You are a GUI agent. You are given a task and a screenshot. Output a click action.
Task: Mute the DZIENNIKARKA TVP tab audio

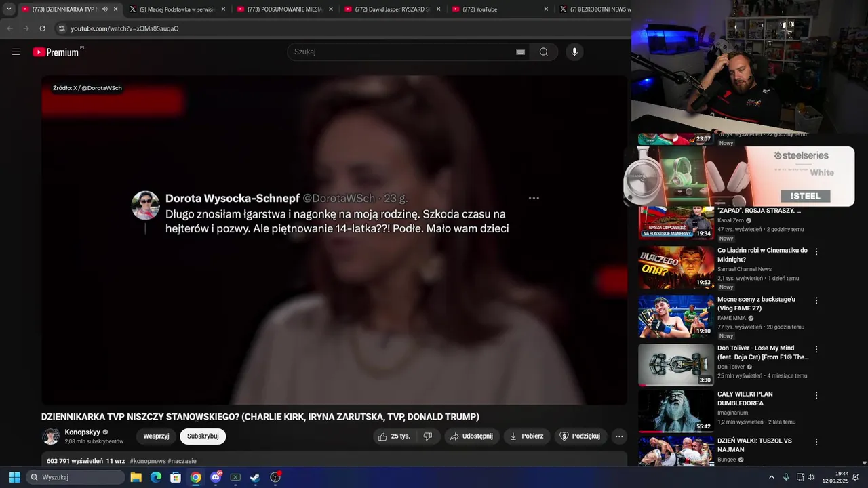pos(104,9)
